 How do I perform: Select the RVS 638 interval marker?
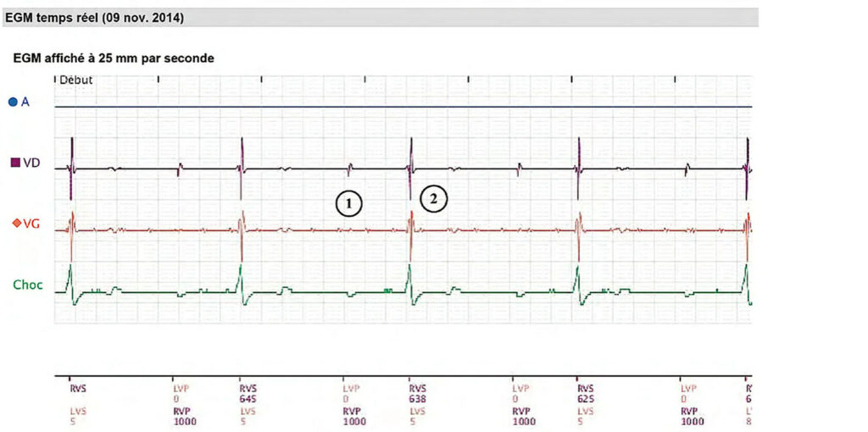pos(417,393)
